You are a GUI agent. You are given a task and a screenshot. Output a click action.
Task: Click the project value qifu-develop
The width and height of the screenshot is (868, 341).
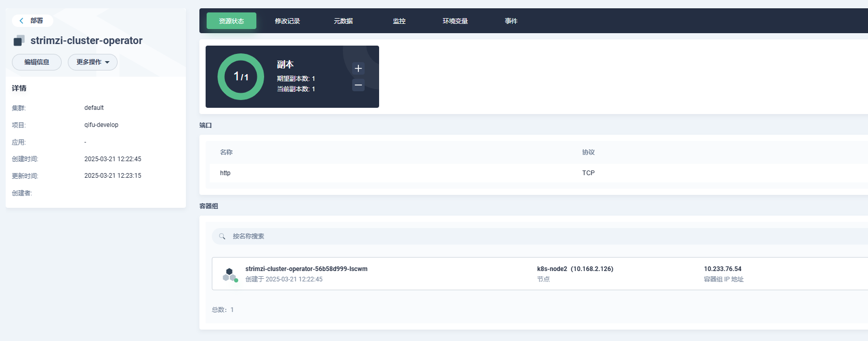coord(102,125)
